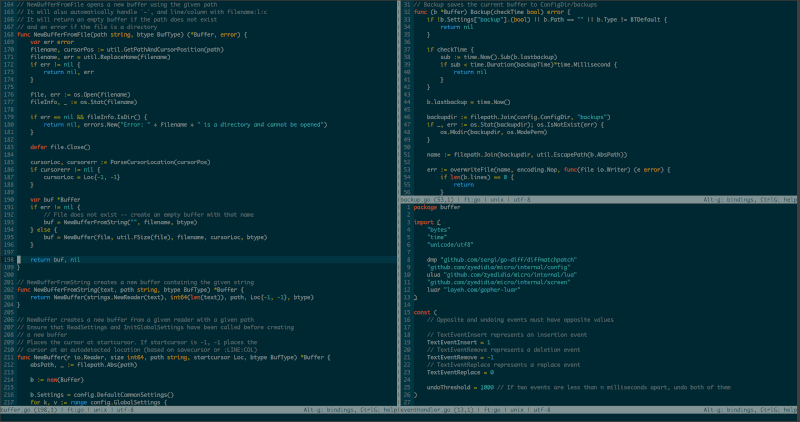Click the 'buf = NewBuffer(file, util.FSize(file)' line
800x422 pixels.
pyautogui.click(x=155, y=237)
